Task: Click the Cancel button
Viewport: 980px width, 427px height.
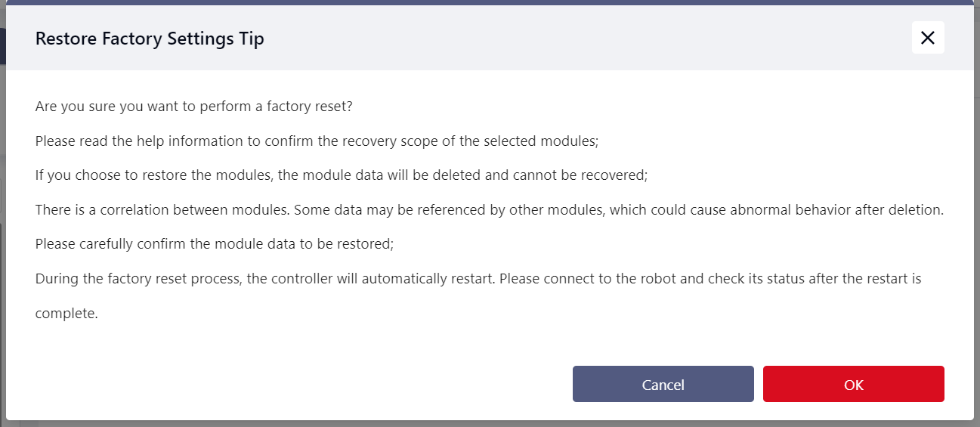Action: 663,385
